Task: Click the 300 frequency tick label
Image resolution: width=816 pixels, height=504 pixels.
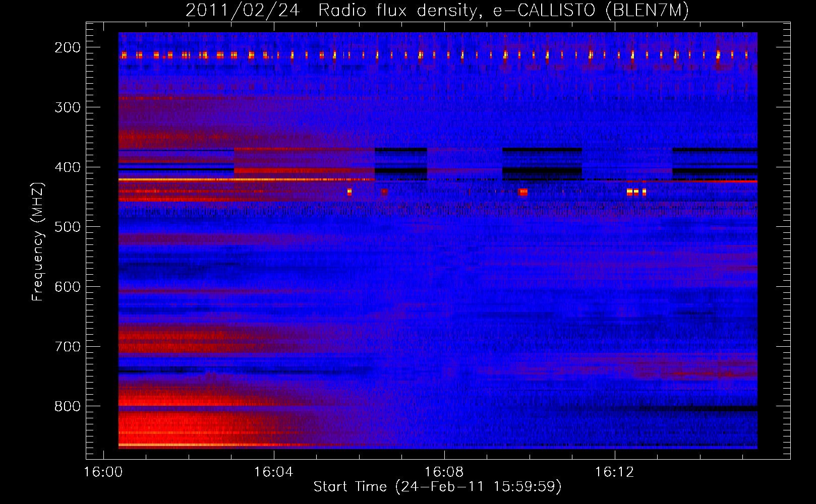Action: pyautogui.click(x=68, y=107)
